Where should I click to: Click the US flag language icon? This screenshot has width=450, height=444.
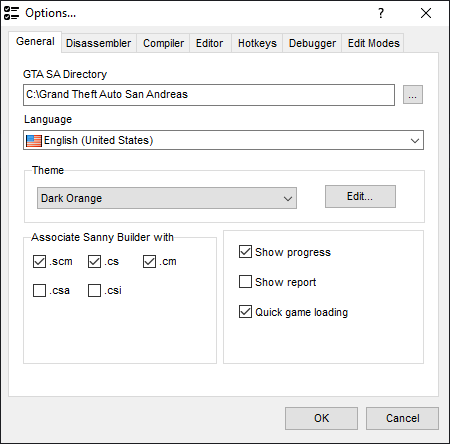click(x=34, y=140)
